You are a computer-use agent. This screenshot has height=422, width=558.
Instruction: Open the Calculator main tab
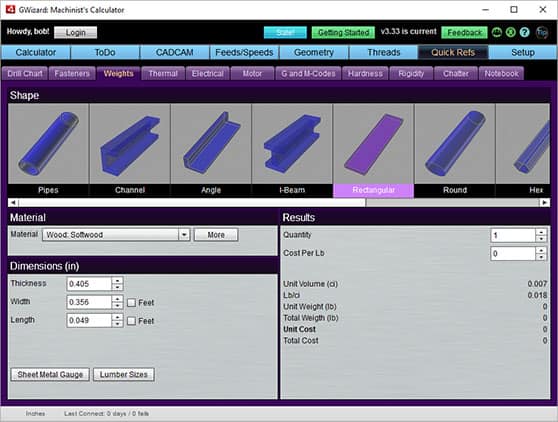tap(36, 53)
